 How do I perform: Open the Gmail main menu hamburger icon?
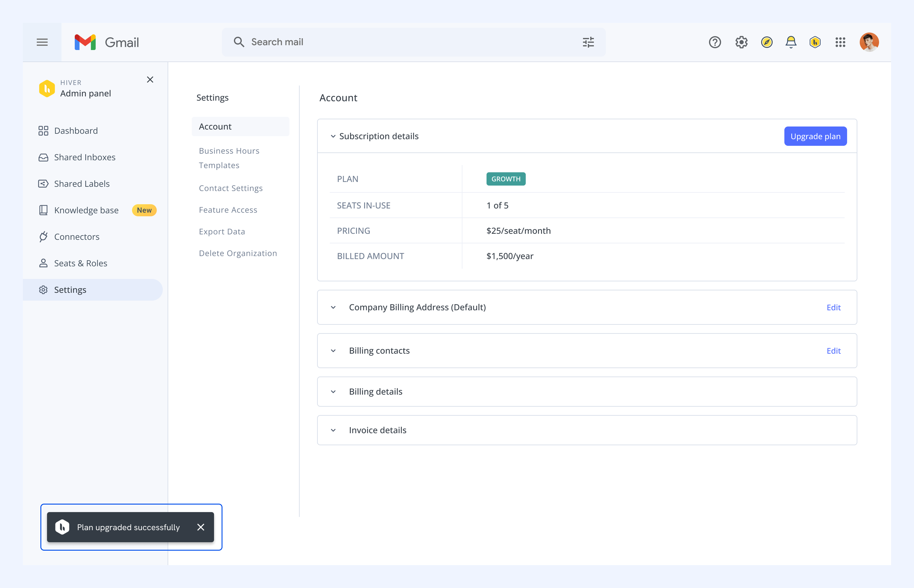(x=42, y=42)
